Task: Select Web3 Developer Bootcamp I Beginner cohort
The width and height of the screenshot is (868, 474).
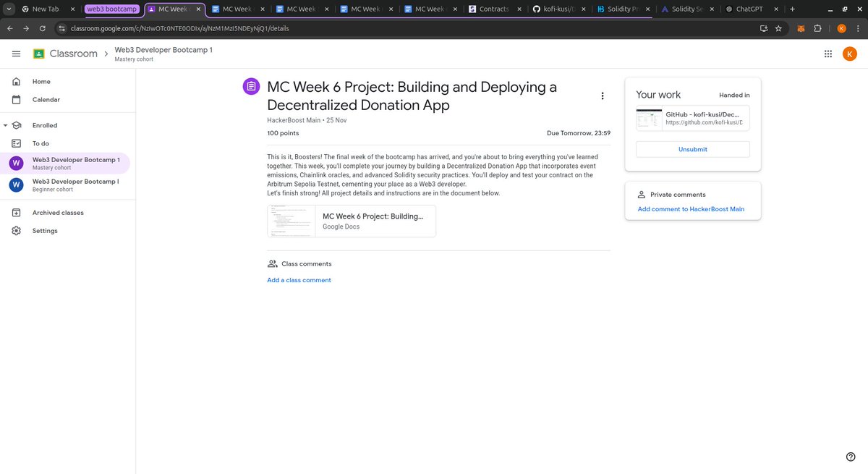Action: coord(67,185)
